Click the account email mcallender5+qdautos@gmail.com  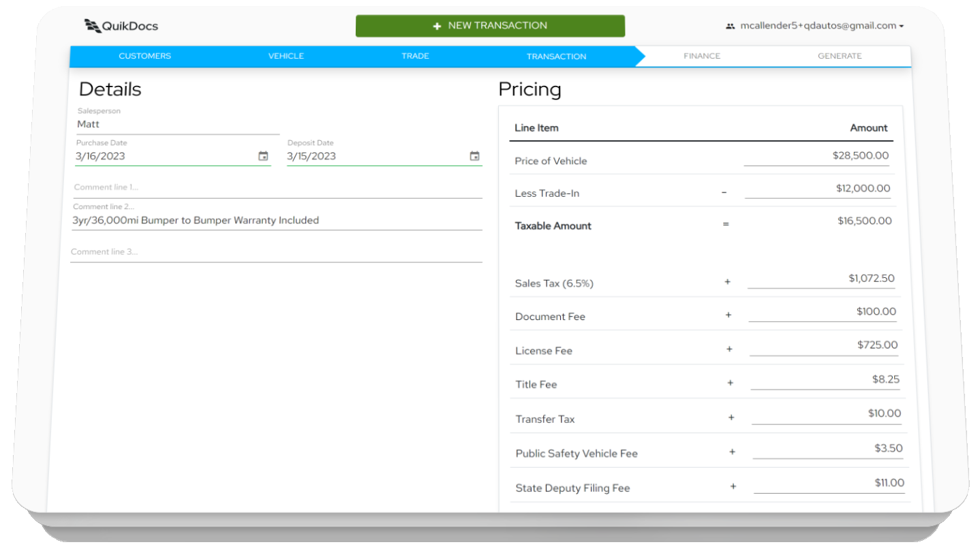[818, 26]
